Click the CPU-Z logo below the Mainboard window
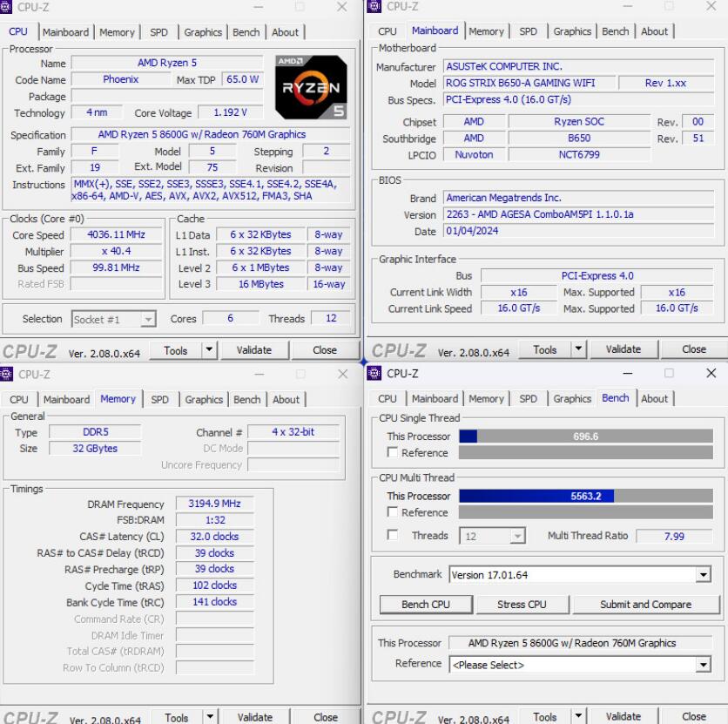Screen dimensions: 728x724 [401, 350]
